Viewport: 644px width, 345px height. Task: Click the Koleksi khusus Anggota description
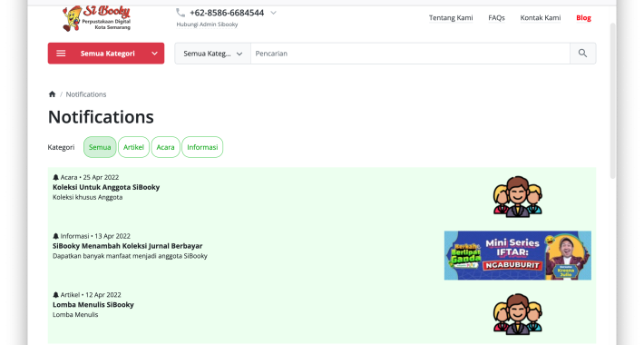(x=87, y=197)
